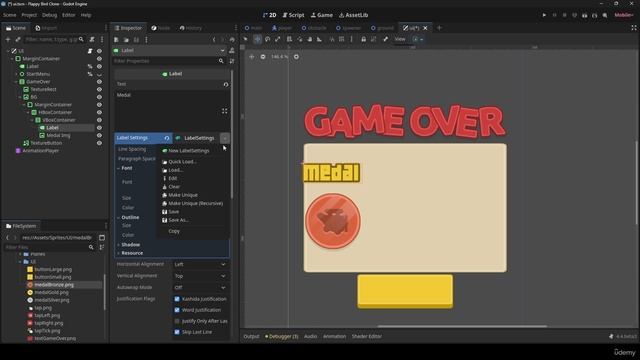640x360 pixels.
Task: Switch to the 2D workspace
Action: tap(269, 15)
